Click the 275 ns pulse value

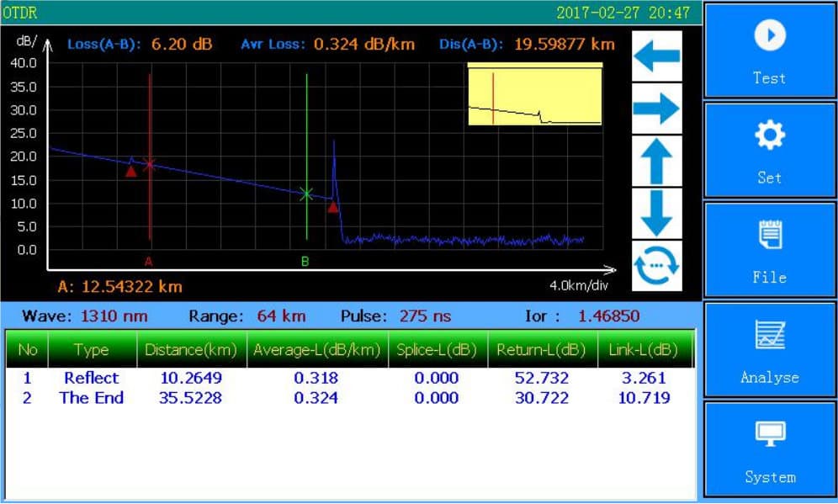coord(426,316)
